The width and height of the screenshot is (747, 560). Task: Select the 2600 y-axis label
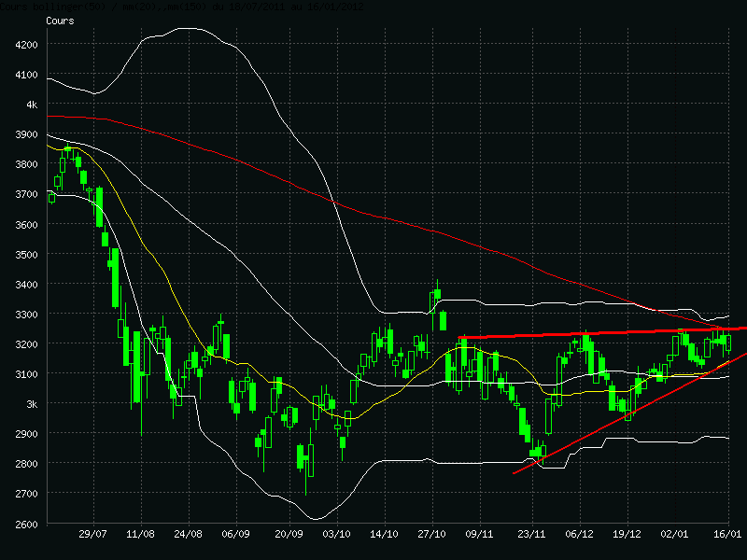click(26, 524)
